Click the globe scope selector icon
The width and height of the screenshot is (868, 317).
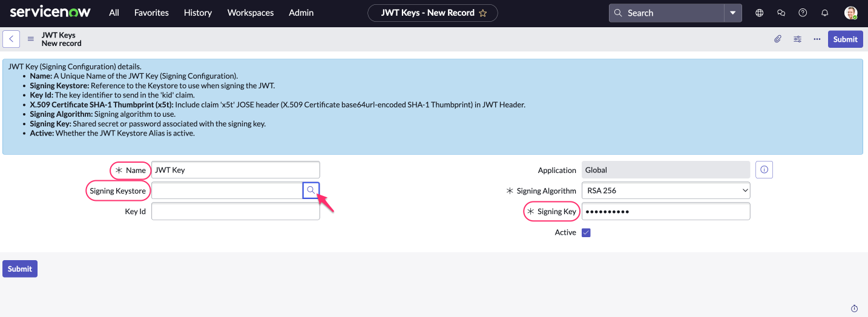[x=760, y=13]
